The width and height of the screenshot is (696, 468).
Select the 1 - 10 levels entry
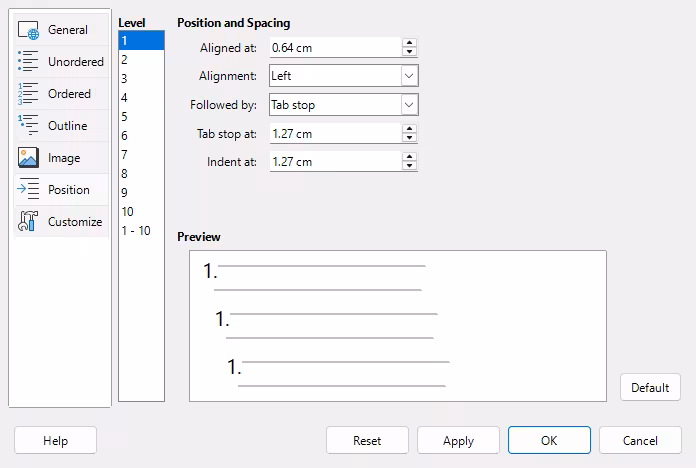tap(142, 230)
